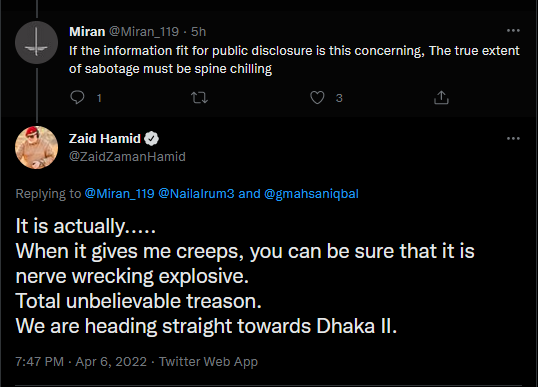Open Miran's profile avatar
Screen dimensions: 538x387
click(x=36, y=43)
